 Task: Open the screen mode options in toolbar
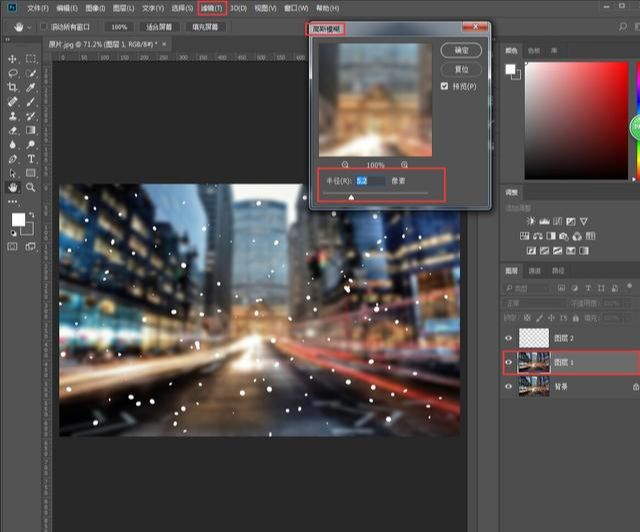31,246
